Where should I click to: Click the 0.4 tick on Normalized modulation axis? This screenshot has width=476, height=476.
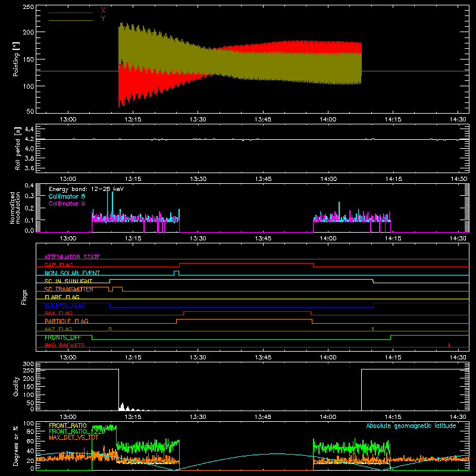(x=29, y=186)
